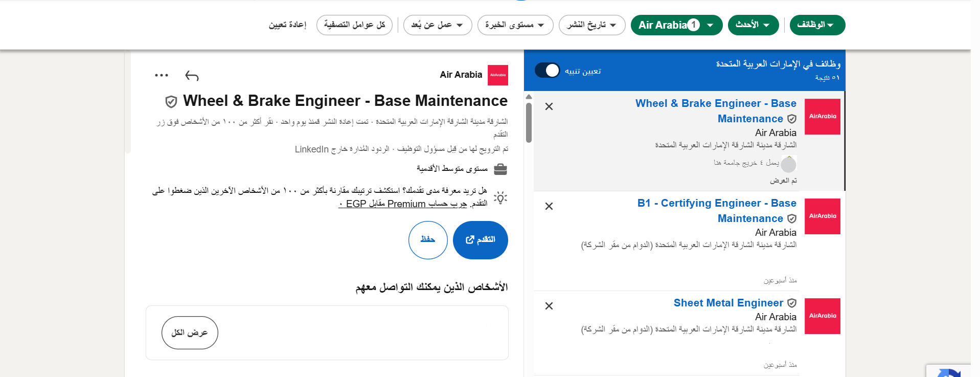
Task: Open the الأحدث sort dropdown
Action: coord(753,25)
